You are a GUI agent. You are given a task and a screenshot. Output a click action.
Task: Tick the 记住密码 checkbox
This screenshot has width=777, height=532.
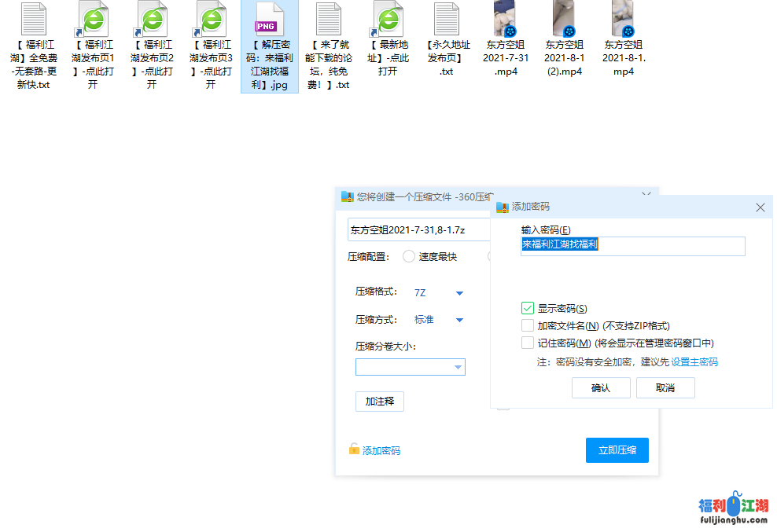coord(528,343)
